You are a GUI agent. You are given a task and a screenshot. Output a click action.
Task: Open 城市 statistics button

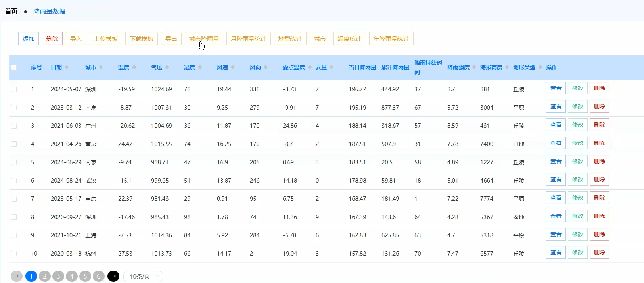click(x=320, y=39)
